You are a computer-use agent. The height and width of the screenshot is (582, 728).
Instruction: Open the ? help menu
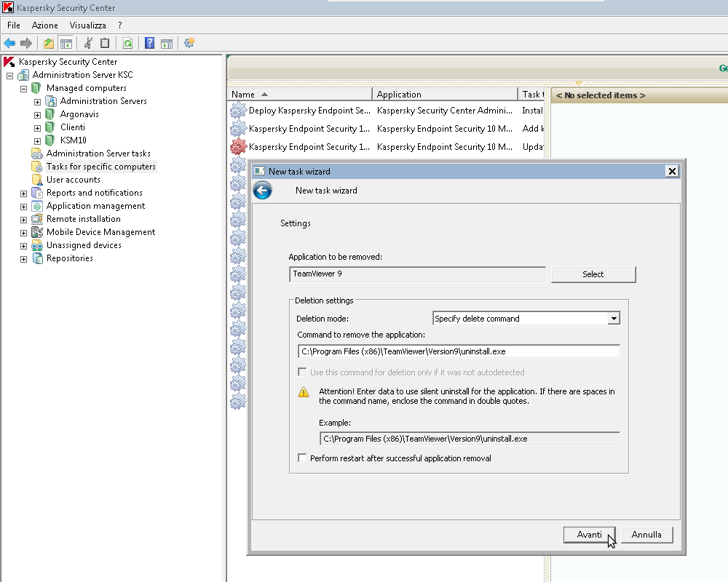120,25
